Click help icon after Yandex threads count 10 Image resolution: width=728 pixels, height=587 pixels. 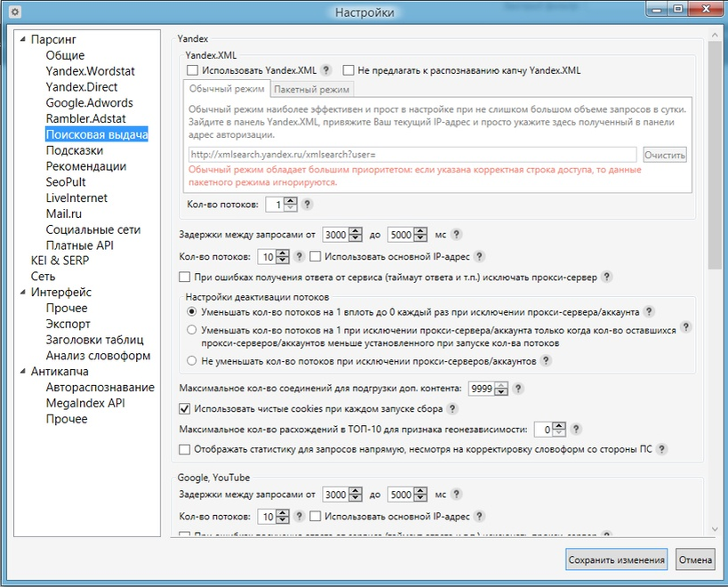tap(300, 256)
